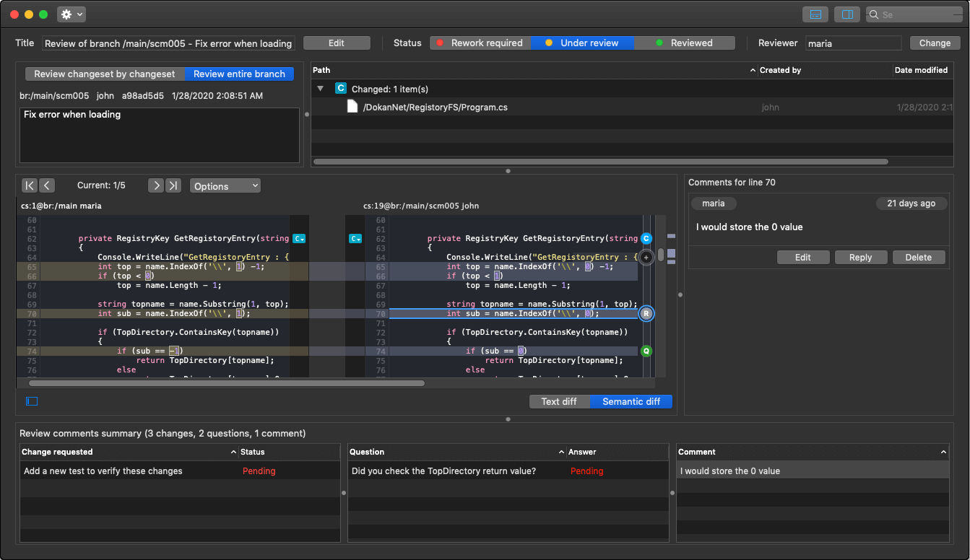The image size is (970, 560).
Task: Edit the comment for line 70
Action: [803, 257]
